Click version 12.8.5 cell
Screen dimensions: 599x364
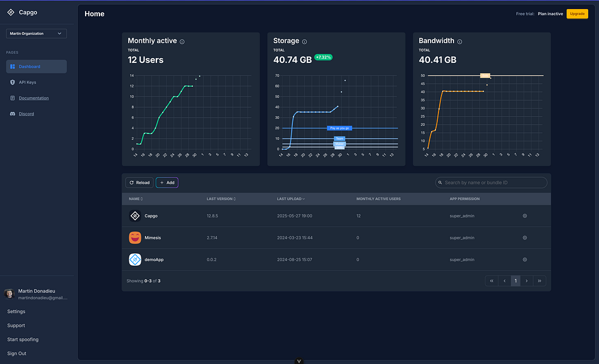pos(213,216)
